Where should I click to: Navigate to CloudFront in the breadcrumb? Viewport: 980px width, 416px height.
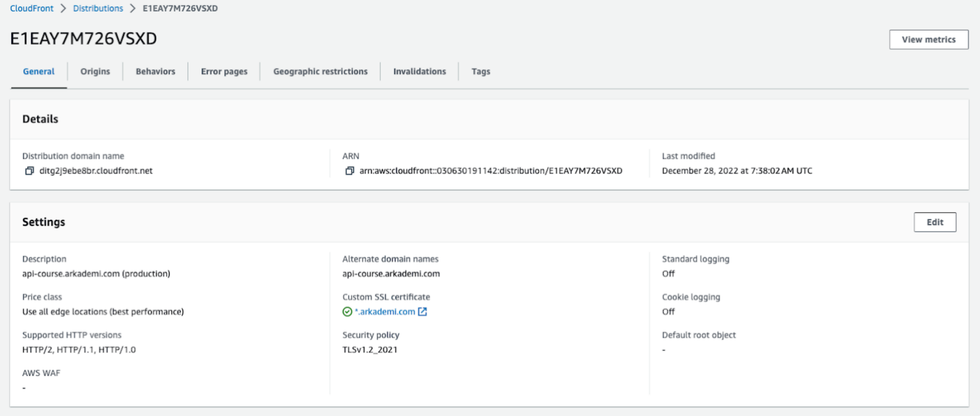point(32,8)
